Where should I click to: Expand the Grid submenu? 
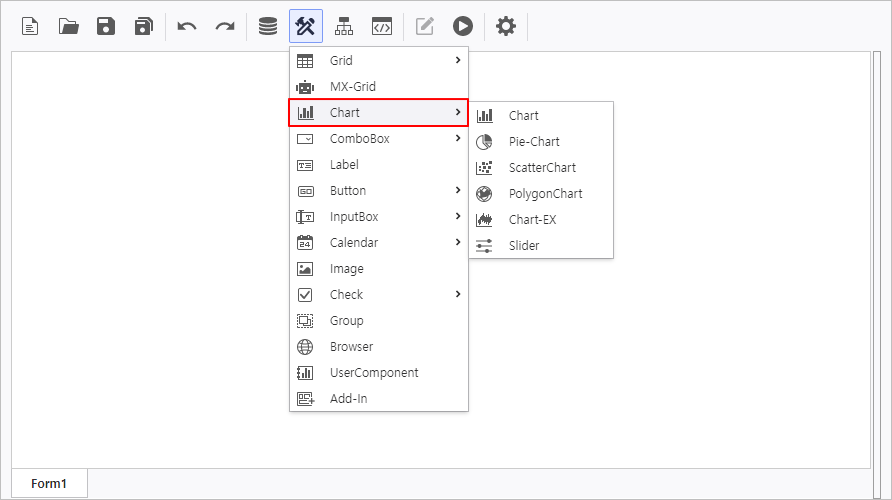point(379,61)
